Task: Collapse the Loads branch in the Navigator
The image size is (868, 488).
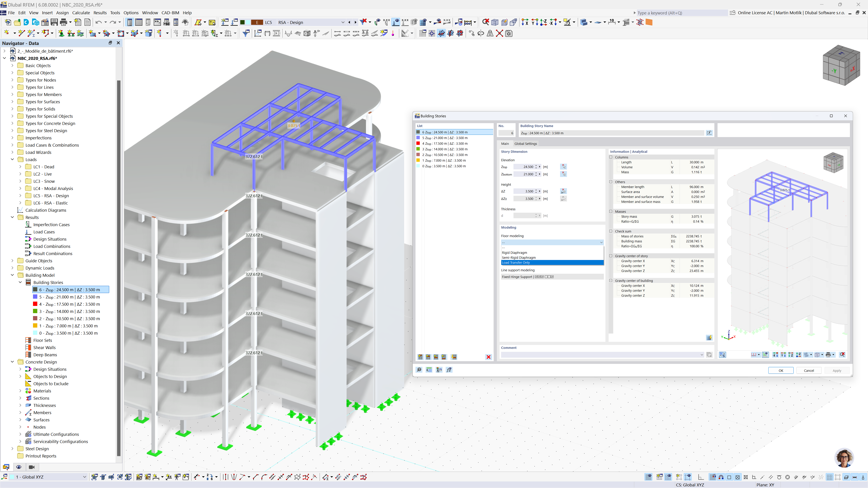Action: pos(12,159)
